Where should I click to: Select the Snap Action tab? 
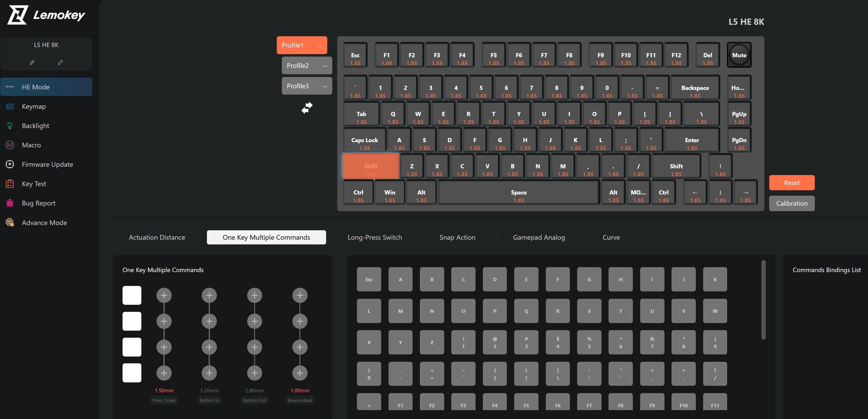(457, 237)
